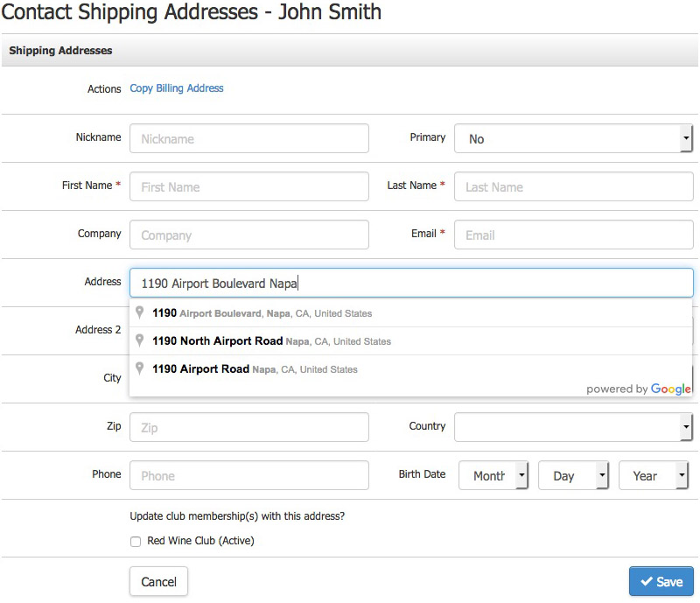Click the Cancel button
This screenshot has height=603, width=700.
coord(158,582)
